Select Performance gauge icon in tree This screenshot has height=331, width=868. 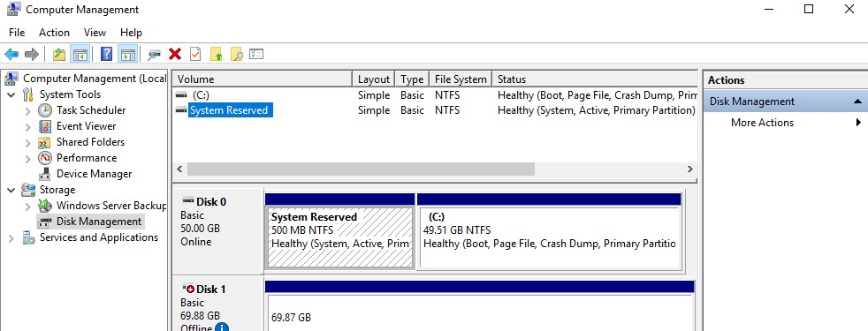[x=45, y=158]
